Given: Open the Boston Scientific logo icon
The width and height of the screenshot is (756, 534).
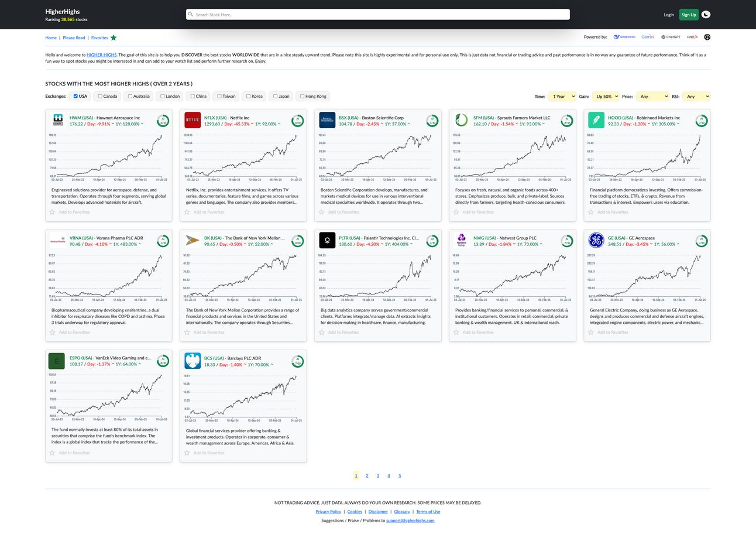Looking at the screenshot, I should (x=327, y=120).
